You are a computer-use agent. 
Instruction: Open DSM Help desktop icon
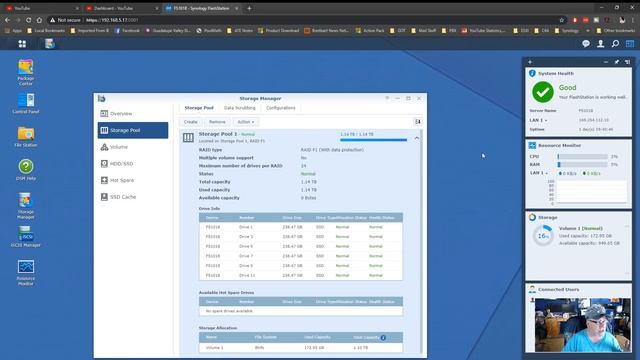click(26, 170)
